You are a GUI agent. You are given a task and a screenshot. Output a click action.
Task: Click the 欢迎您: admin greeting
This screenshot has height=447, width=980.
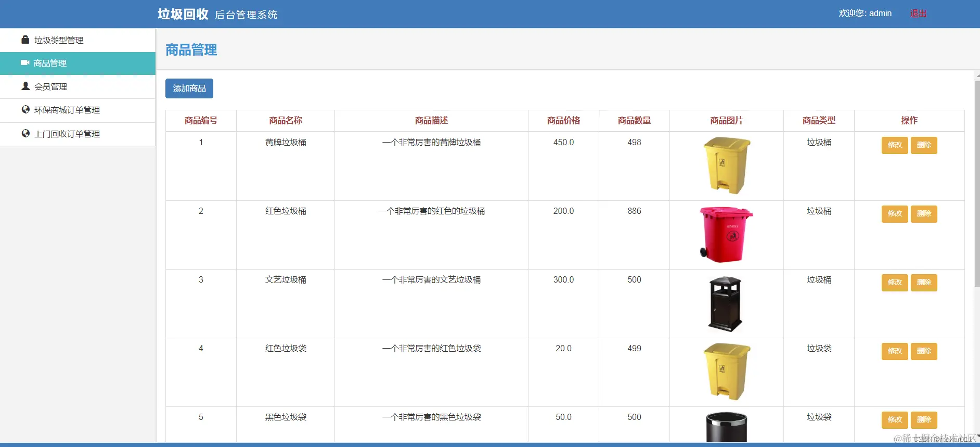pos(865,14)
